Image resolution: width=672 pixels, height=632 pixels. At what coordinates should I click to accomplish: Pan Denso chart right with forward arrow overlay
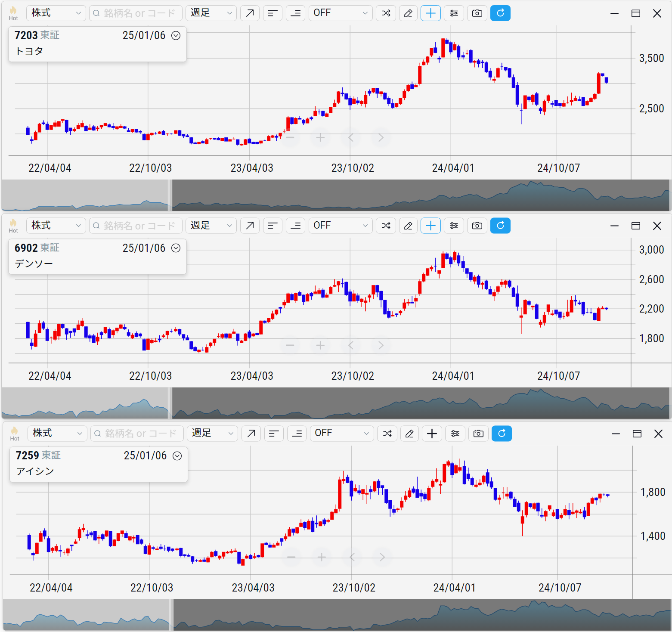click(x=381, y=345)
